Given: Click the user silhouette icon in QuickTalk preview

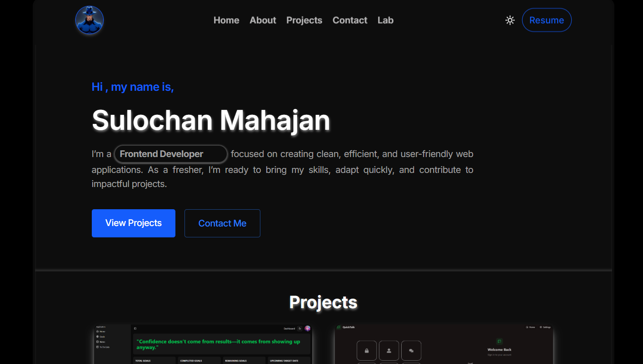Looking at the screenshot, I should tap(389, 350).
